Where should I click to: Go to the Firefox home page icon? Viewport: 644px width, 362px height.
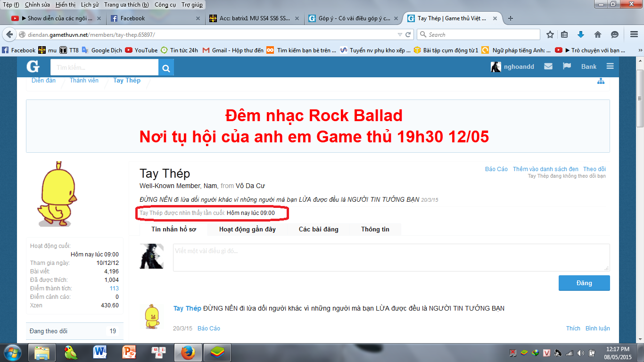pos(598,34)
